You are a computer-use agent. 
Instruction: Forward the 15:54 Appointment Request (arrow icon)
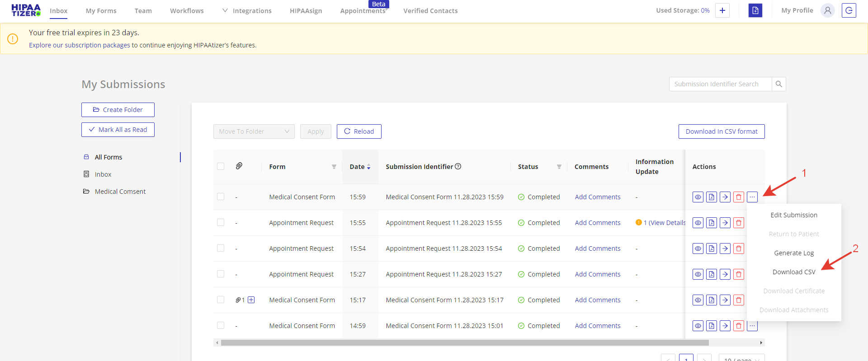click(x=725, y=248)
